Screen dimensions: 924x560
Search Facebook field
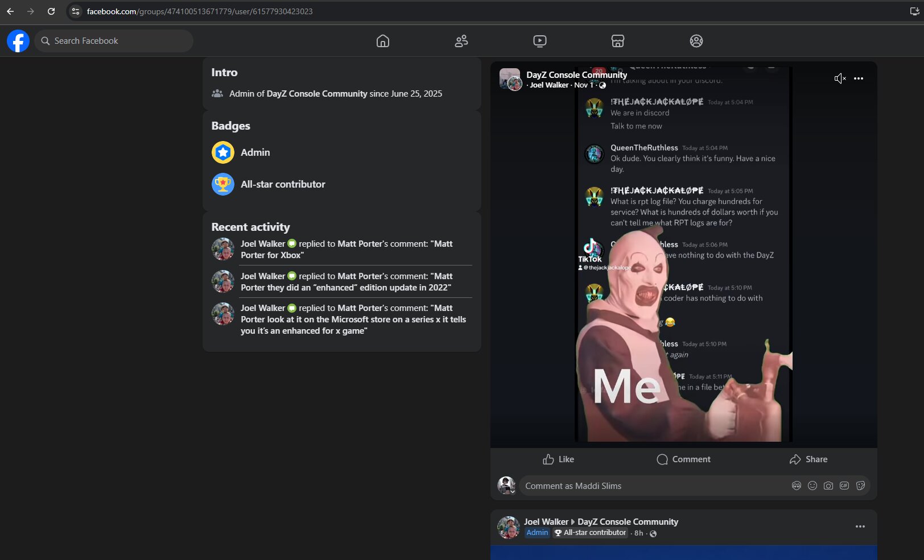114,41
